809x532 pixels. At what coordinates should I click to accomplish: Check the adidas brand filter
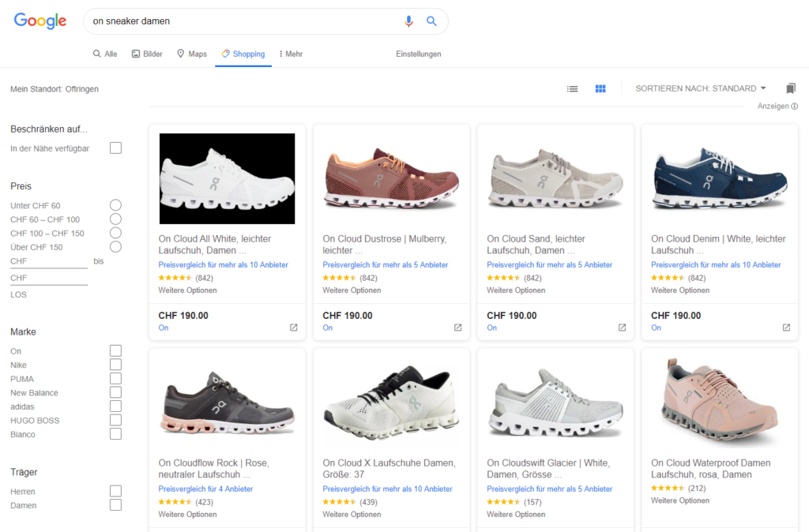pyautogui.click(x=115, y=406)
